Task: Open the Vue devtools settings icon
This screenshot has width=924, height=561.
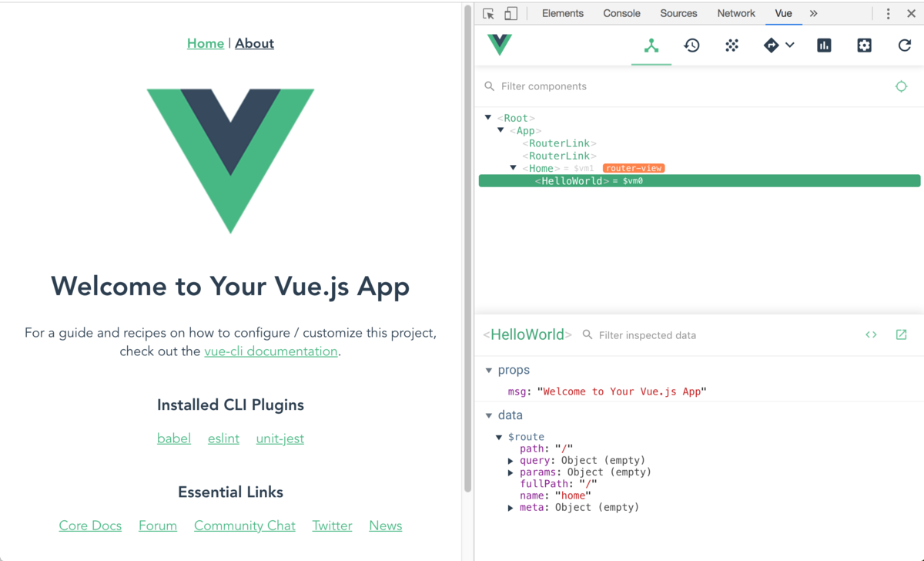Action: (864, 45)
